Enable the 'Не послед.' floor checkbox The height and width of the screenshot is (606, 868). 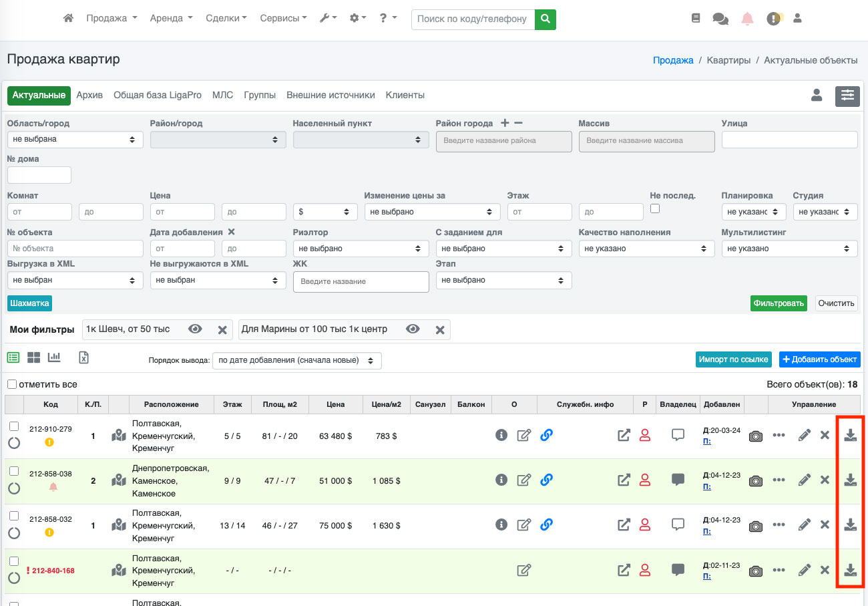655,208
